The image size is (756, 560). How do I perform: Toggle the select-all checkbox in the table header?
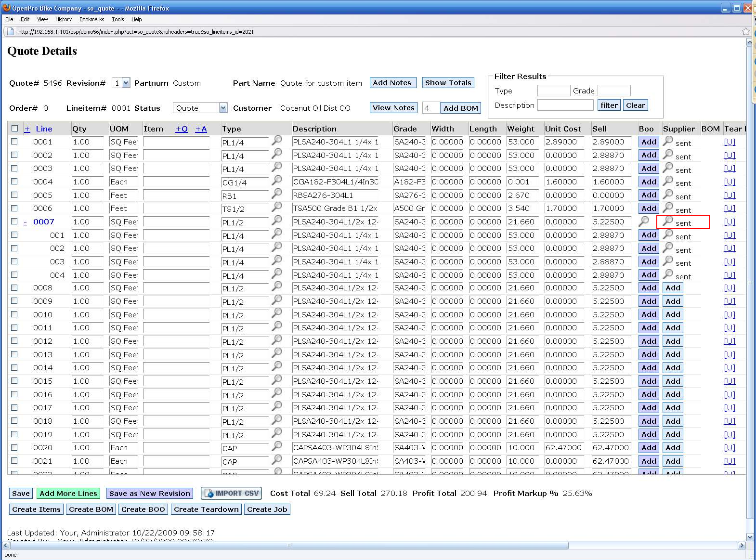tap(14, 129)
